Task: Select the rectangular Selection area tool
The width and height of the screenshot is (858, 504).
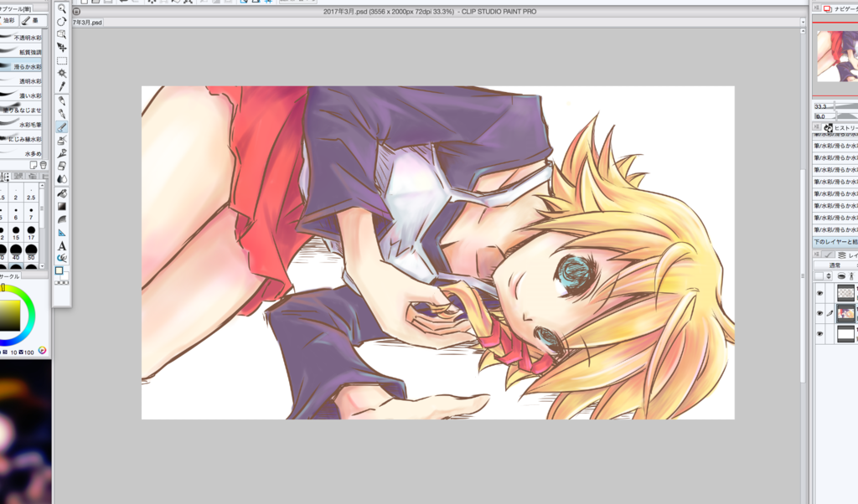Action: click(62, 60)
